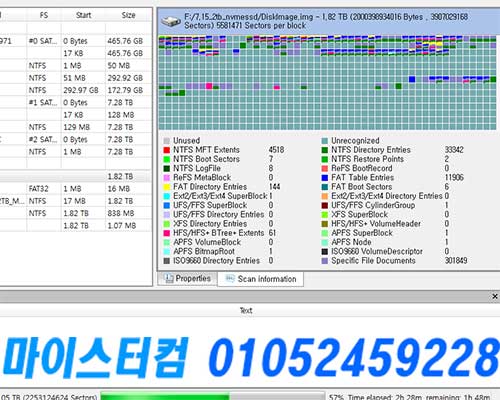Image resolution: width=500 pixels, height=400 pixels.
Task: Click the Ext2/Ext3/Ext4 SuperBlock legend label
Action: click(x=220, y=196)
